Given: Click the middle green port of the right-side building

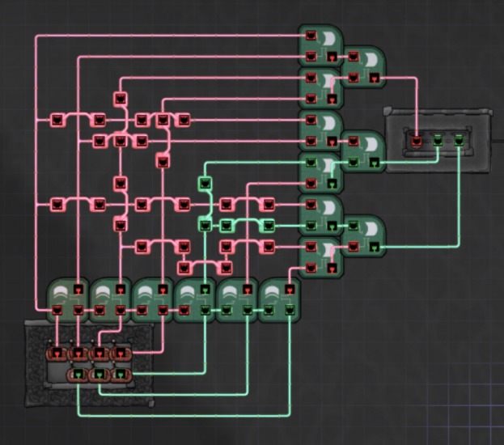Looking at the screenshot, I should tap(438, 141).
